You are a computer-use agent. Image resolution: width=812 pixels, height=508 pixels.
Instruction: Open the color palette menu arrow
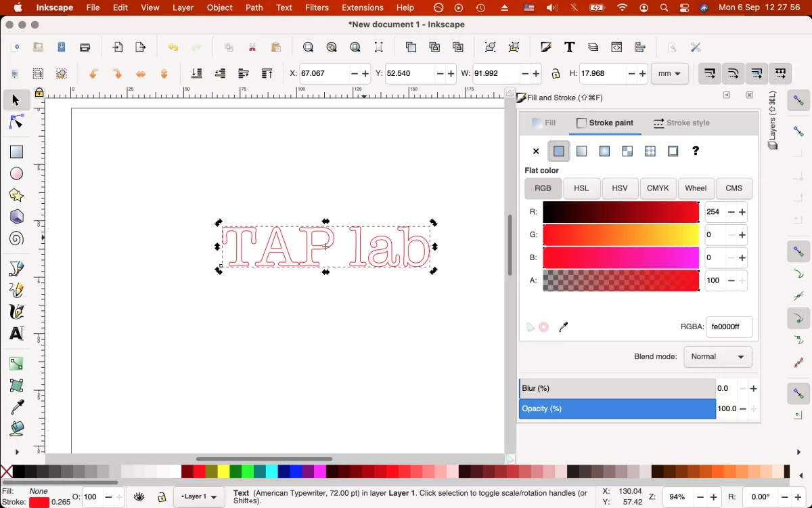pos(800,475)
